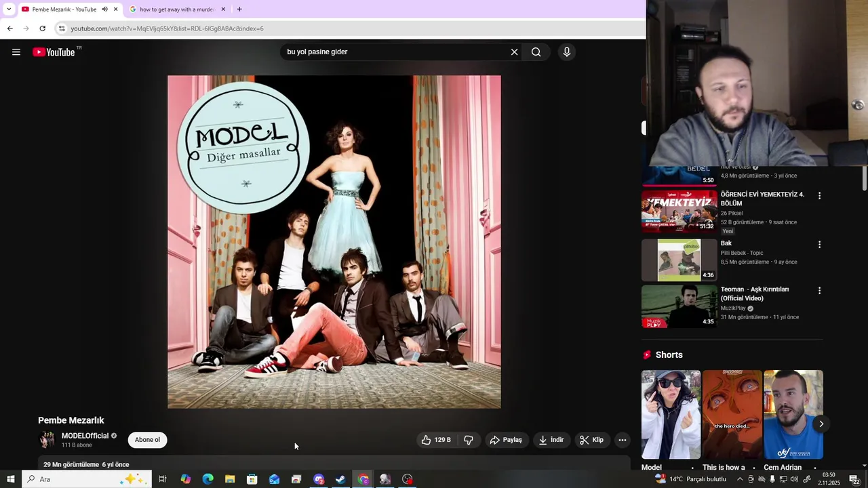Go back in the browser
The image size is (868, 488).
coord(9,28)
